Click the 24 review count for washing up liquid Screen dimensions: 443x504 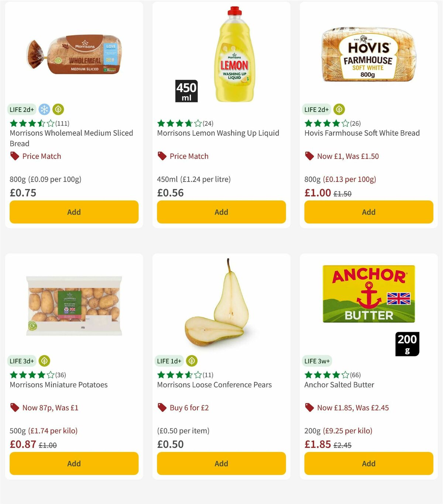[x=208, y=123]
